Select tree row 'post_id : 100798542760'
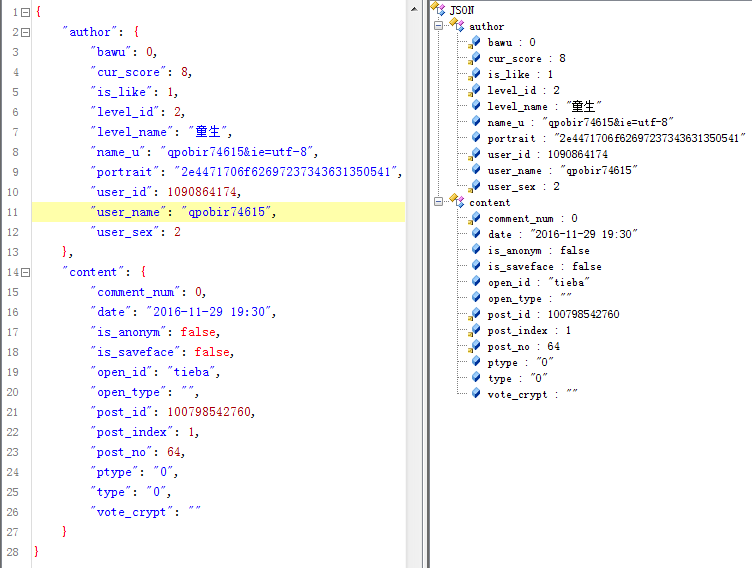The height and width of the screenshot is (568, 752). click(x=553, y=315)
